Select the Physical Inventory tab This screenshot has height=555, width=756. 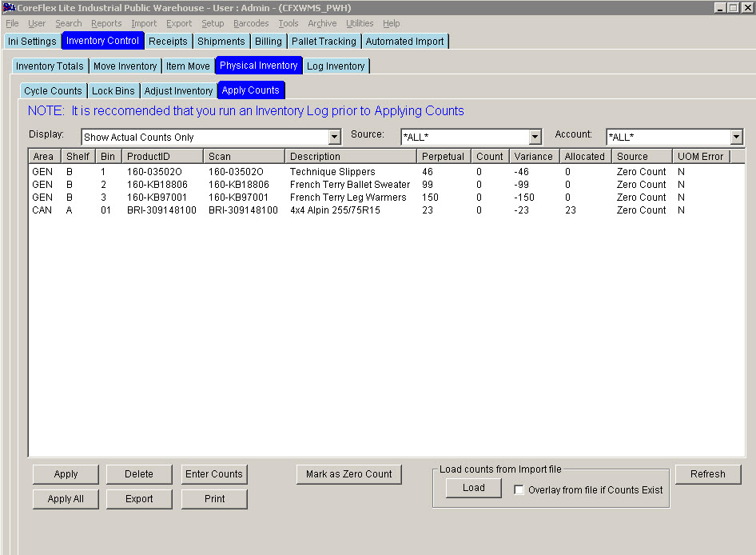[259, 65]
